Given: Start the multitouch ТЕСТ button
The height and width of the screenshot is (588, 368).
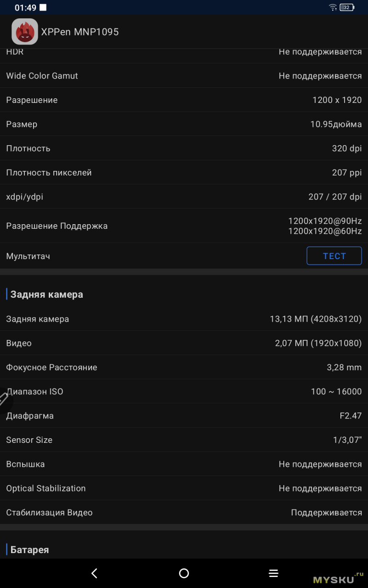Looking at the screenshot, I should tap(334, 256).
